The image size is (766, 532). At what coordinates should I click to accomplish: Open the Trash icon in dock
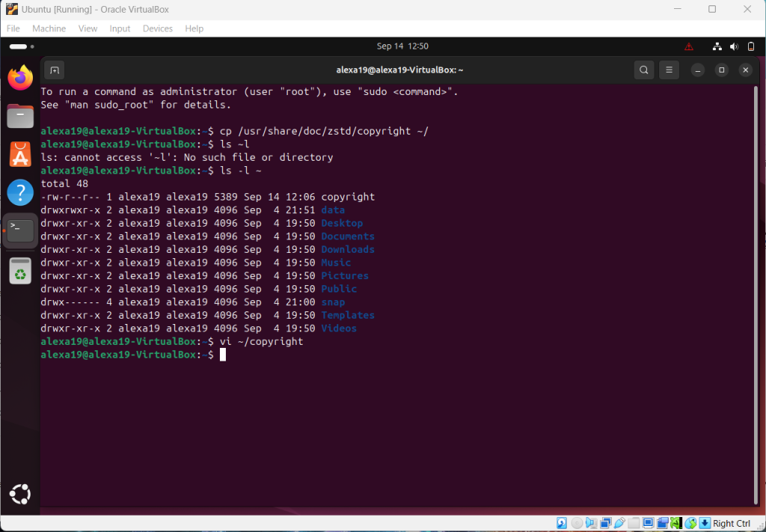pyautogui.click(x=20, y=271)
